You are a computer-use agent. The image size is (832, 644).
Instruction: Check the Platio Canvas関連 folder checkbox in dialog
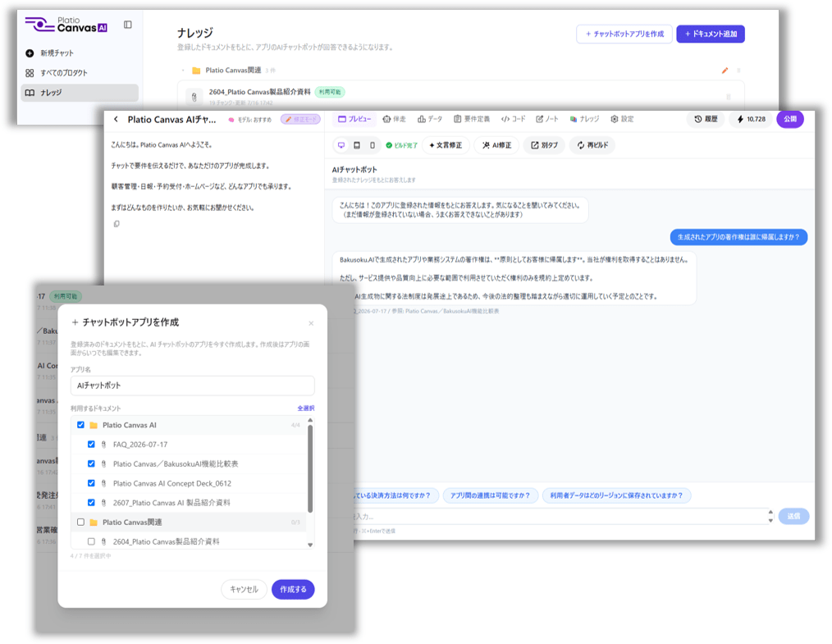pos(80,522)
